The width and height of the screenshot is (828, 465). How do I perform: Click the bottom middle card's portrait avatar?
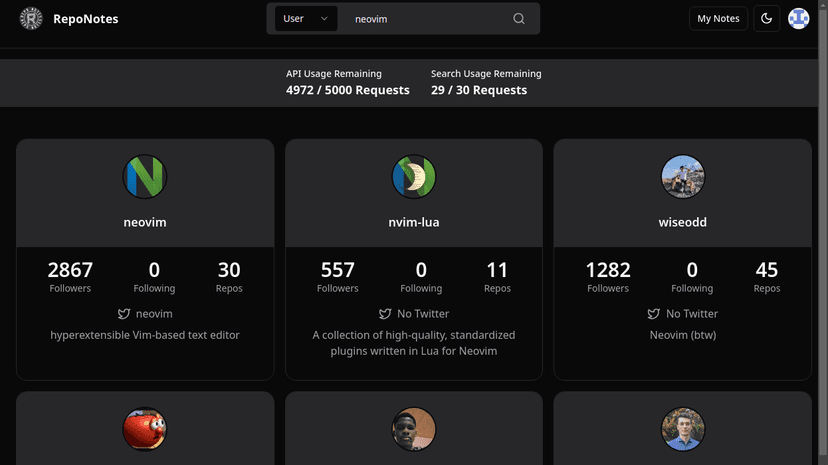413,429
